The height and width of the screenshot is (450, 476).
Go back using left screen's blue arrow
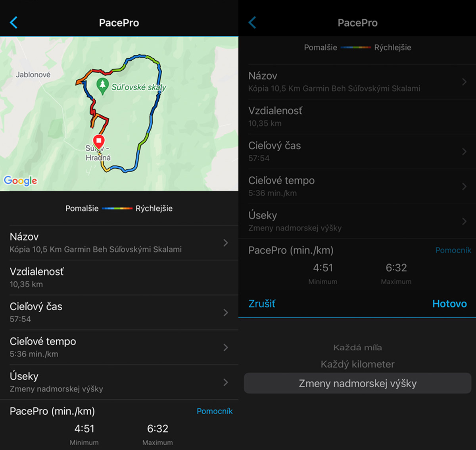(x=13, y=23)
